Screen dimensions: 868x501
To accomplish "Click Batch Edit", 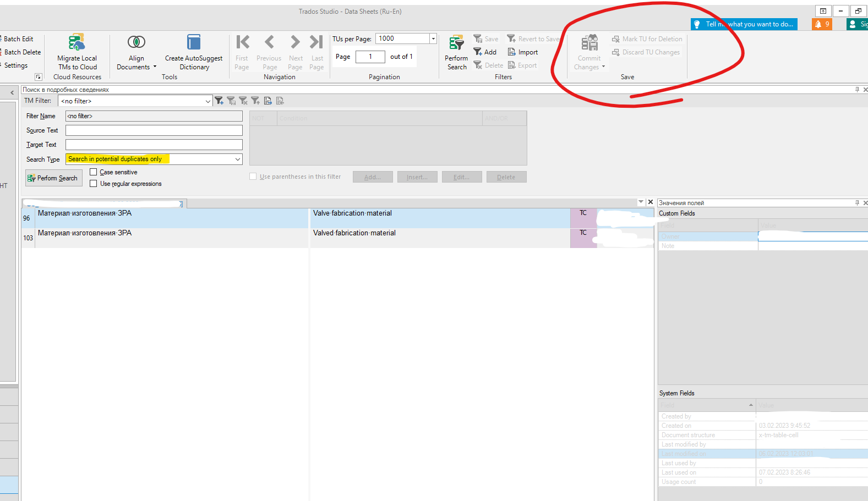I will [18, 39].
